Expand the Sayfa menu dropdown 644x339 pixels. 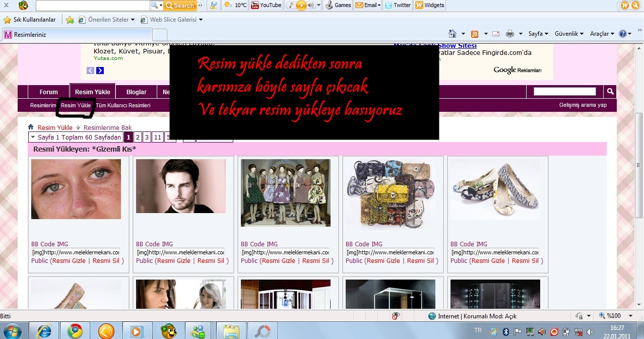[538, 34]
